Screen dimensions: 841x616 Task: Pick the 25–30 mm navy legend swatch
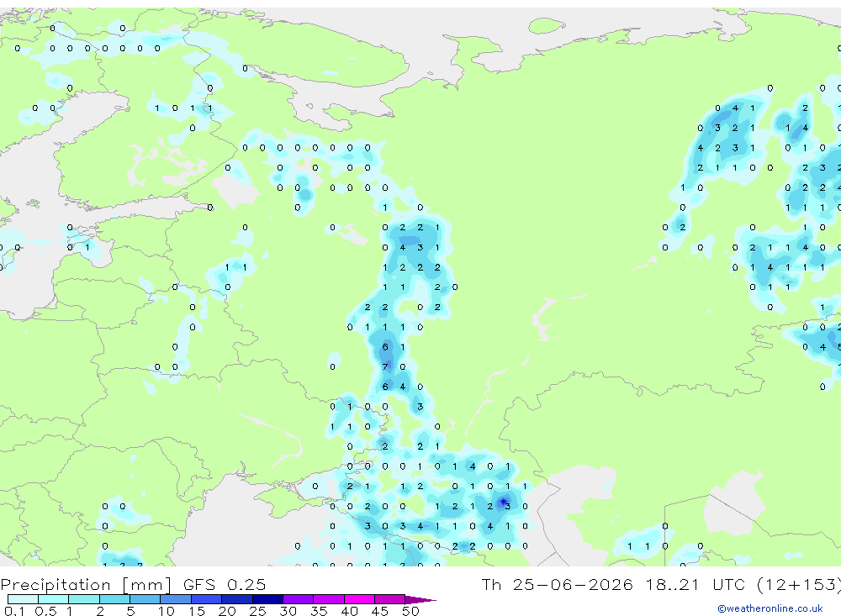267,599
